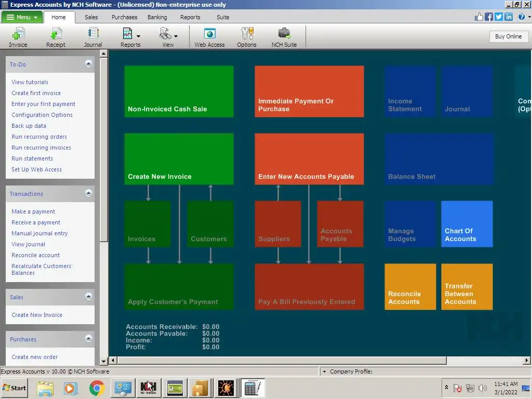The image size is (532, 399).
Task: Open the Manage Budgets tile
Action: coord(410,224)
